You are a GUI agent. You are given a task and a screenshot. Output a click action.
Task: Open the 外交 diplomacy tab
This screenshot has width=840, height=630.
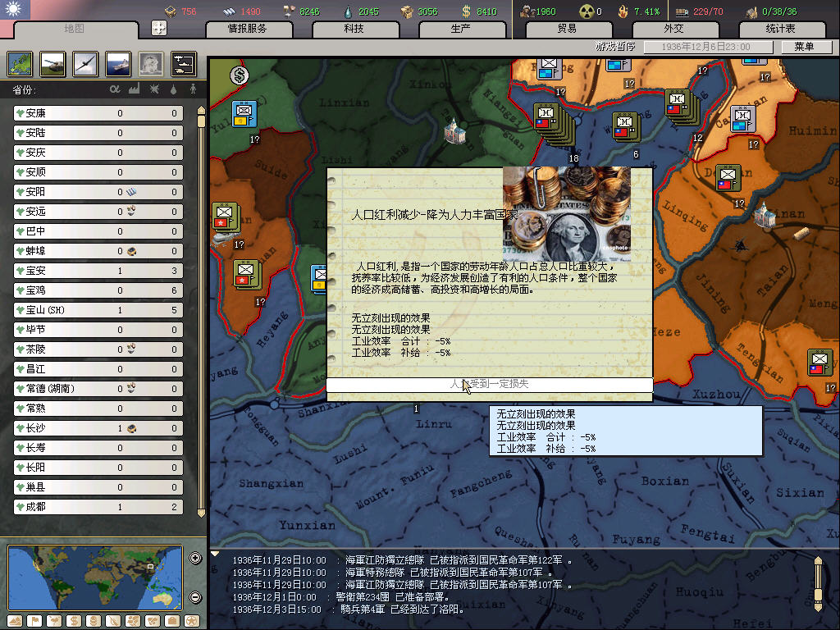point(674,29)
